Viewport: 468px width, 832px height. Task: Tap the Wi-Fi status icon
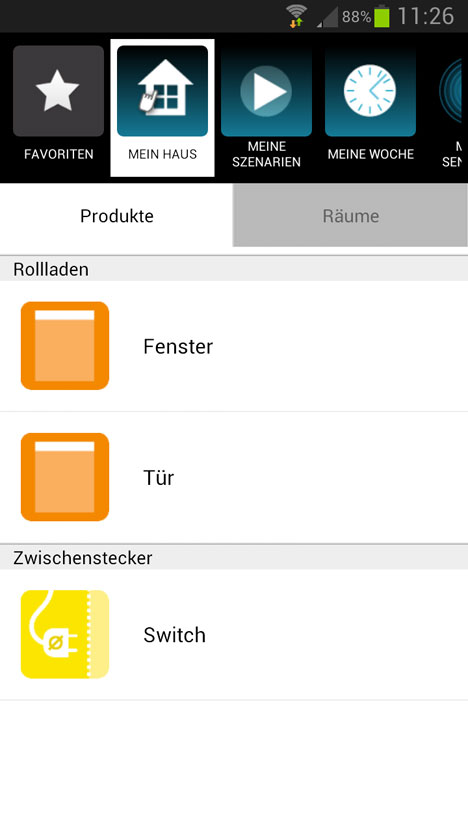[297, 16]
